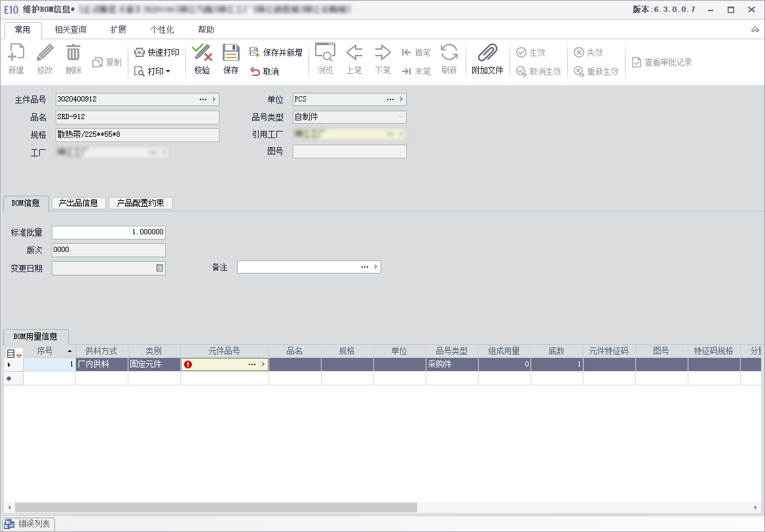
Task: Jump to first record 首笔
Action: pyautogui.click(x=416, y=52)
